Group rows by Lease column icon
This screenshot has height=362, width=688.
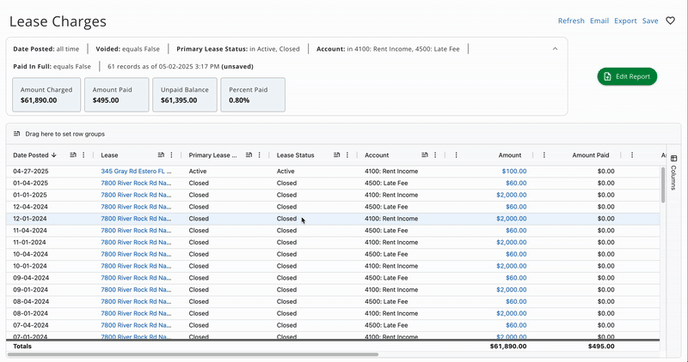pos(161,155)
